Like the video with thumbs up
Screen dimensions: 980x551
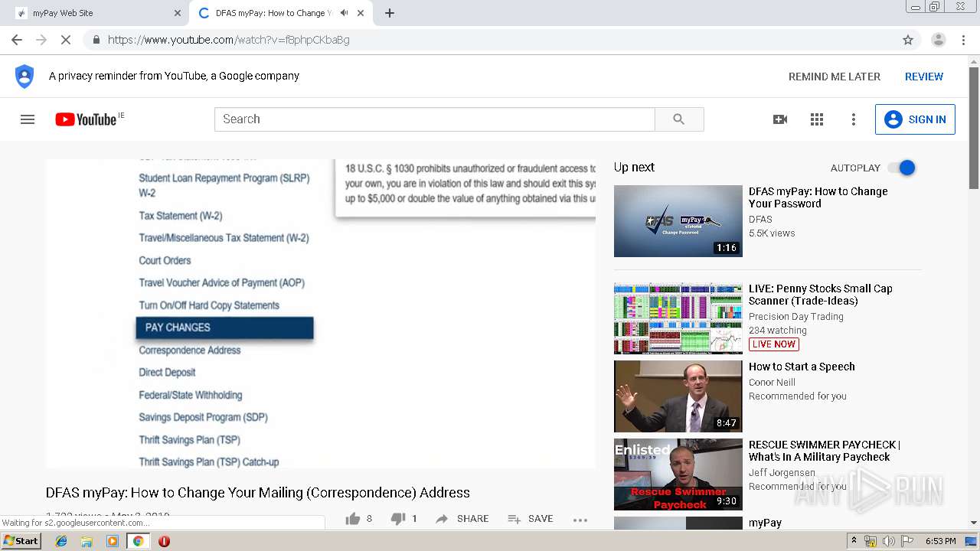[353, 519]
